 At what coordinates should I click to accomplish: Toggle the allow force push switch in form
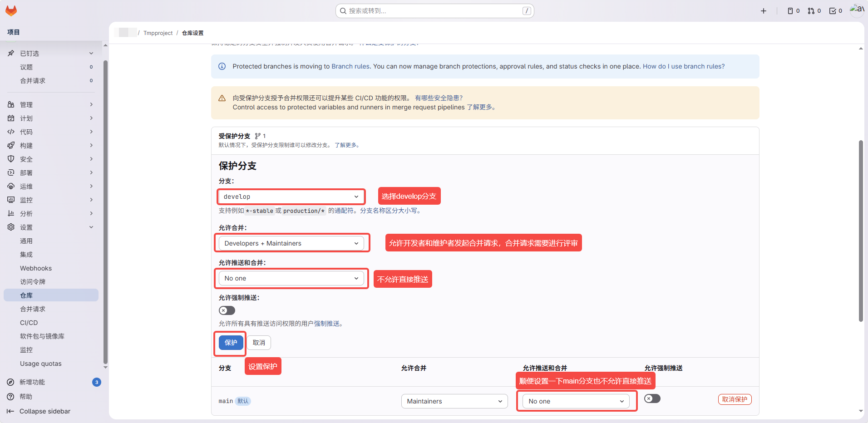tap(227, 310)
